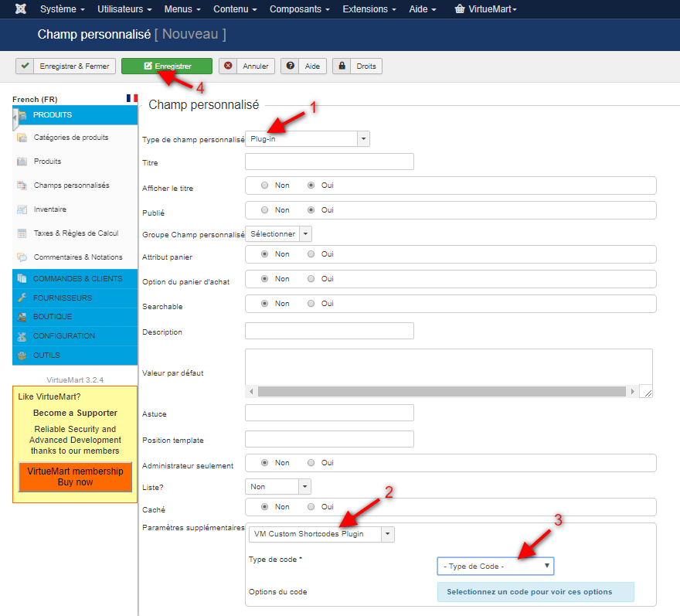The image size is (680, 616).
Task: Set Afficher le titre to Non
Action: point(265,185)
